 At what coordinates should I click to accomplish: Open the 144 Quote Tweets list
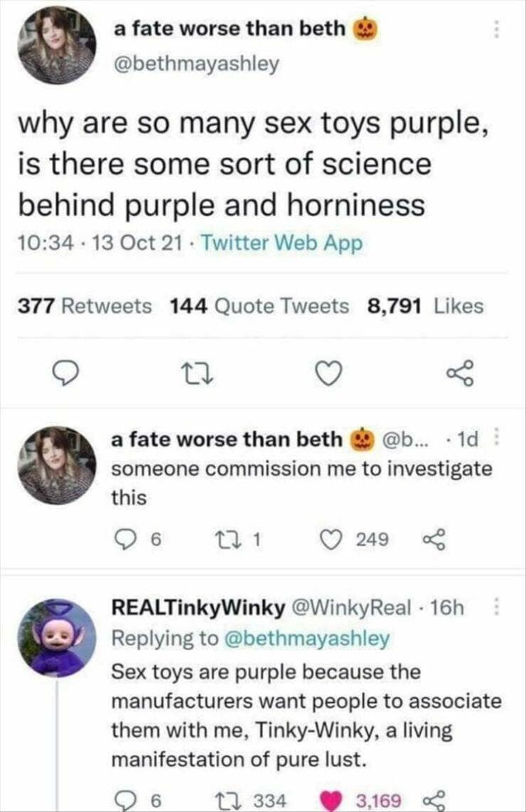click(259, 306)
